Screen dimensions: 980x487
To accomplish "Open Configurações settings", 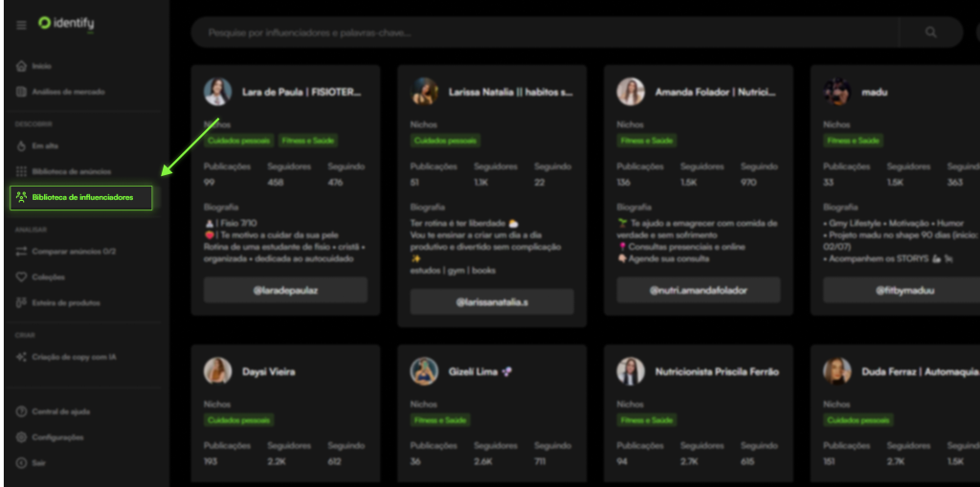I will pyautogui.click(x=57, y=437).
